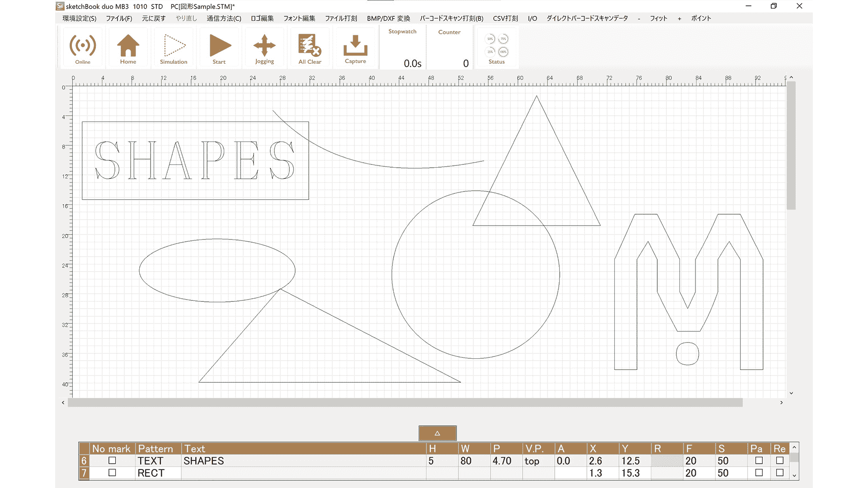The height and width of the screenshot is (488, 868).
Task: Click table scroll-down arrow
Action: (794, 475)
